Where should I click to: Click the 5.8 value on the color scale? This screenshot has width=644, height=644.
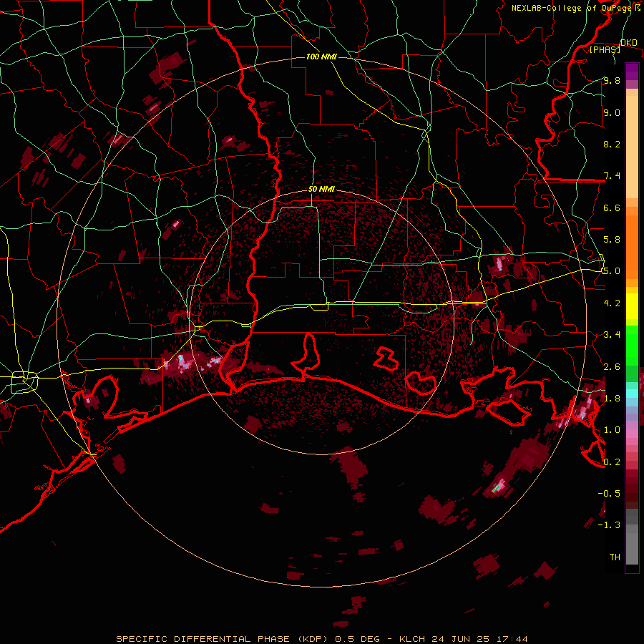point(612,240)
